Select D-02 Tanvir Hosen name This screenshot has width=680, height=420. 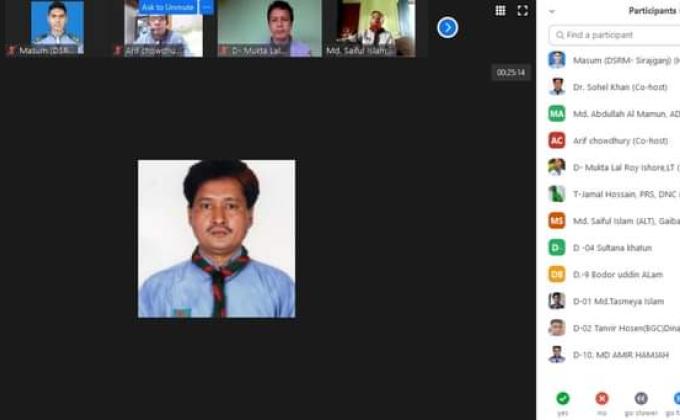coord(626,328)
